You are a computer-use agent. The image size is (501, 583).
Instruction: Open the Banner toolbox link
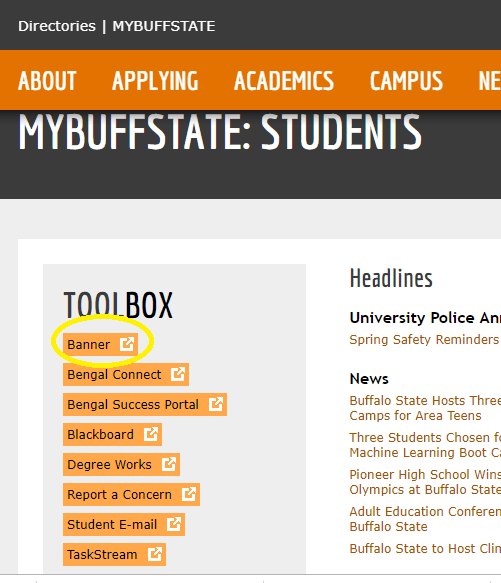coord(100,344)
